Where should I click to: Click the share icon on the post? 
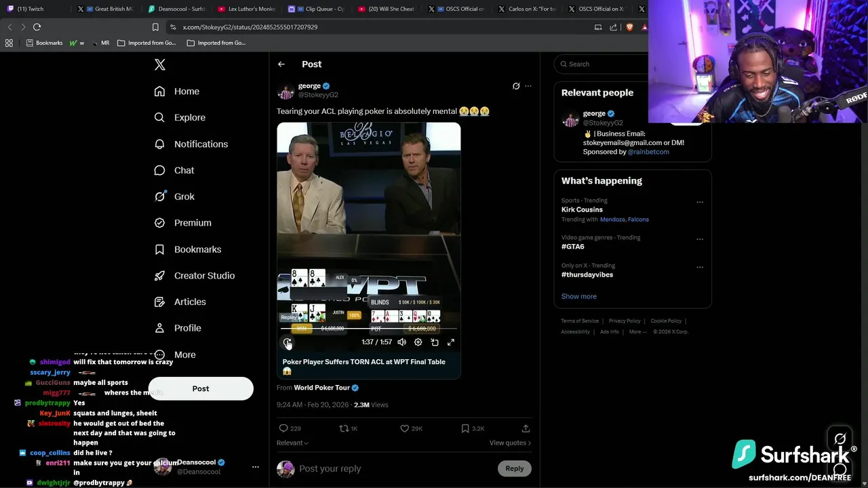point(526,428)
